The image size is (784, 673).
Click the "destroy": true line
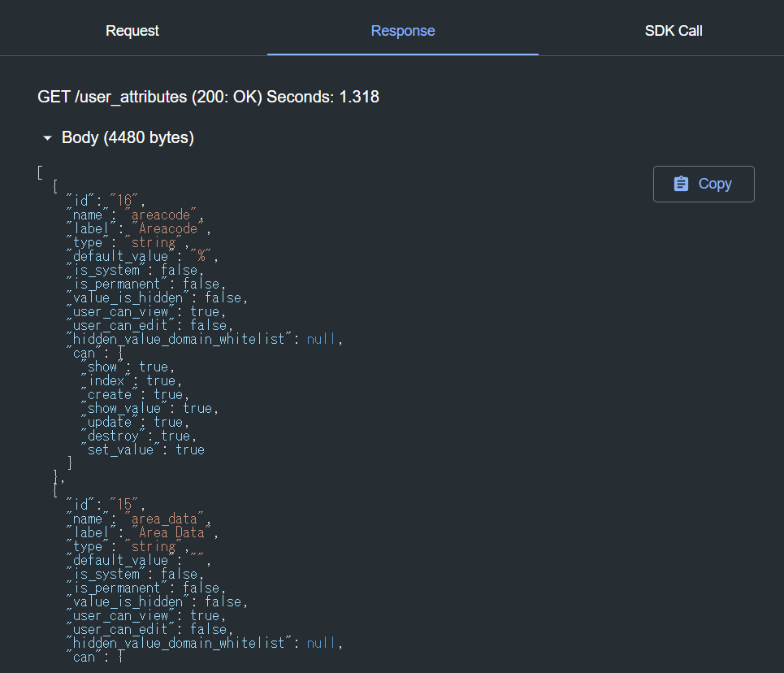click(x=139, y=436)
